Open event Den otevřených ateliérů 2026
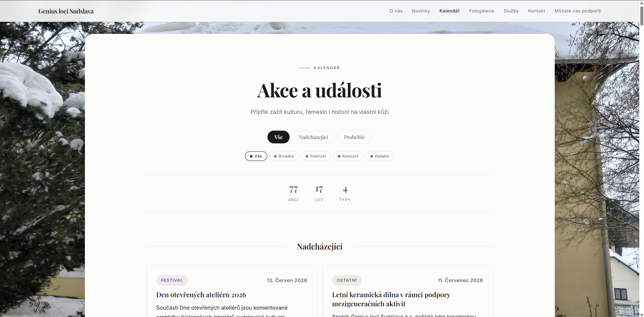This screenshot has height=317, width=644. (x=201, y=295)
